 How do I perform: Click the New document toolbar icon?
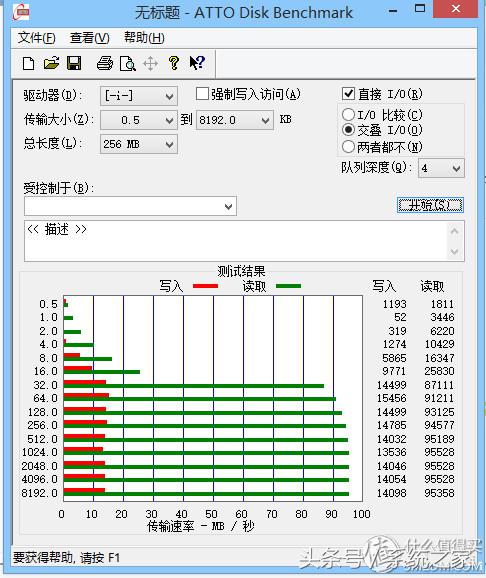tap(28, 63)
